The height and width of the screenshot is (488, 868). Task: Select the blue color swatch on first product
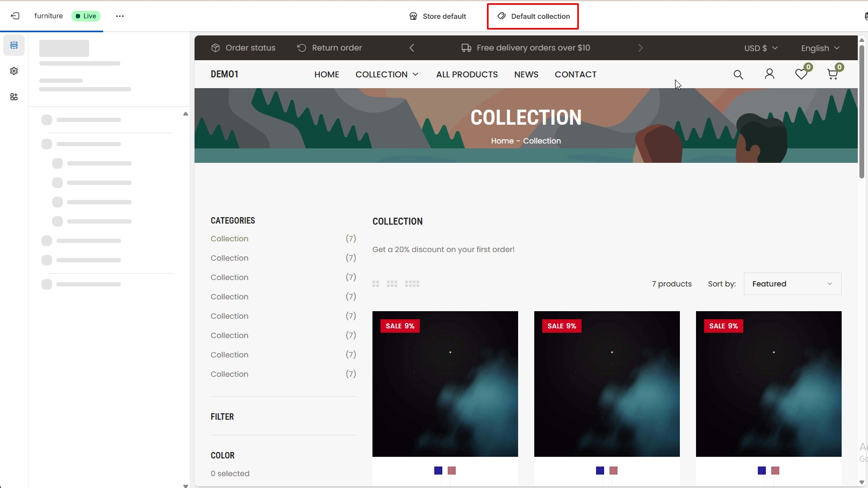point(438,471)
